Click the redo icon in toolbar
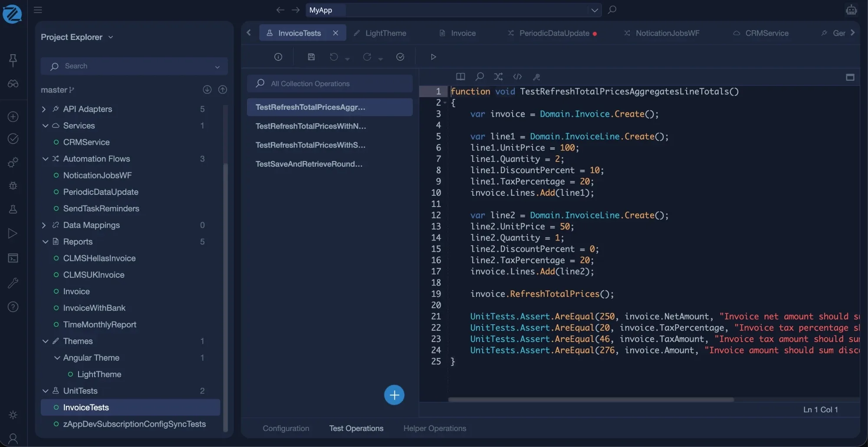The height and width of the screenshot is (447, 868). (367, 57)
